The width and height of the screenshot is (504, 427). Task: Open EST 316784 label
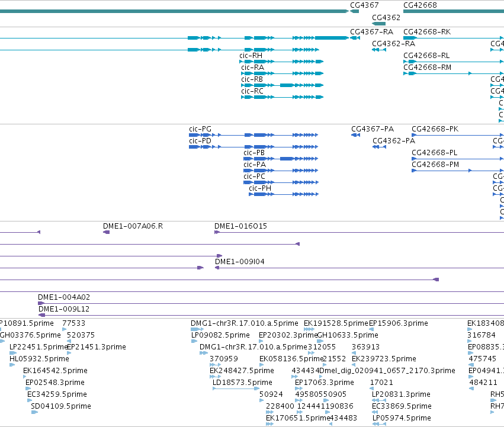click(481, 335)
